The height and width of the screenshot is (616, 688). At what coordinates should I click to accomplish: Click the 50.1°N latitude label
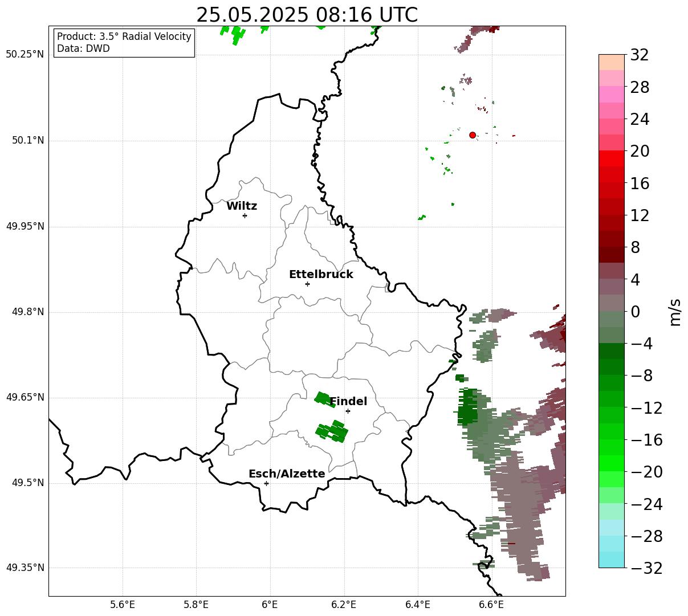click(x=28, y=140)
